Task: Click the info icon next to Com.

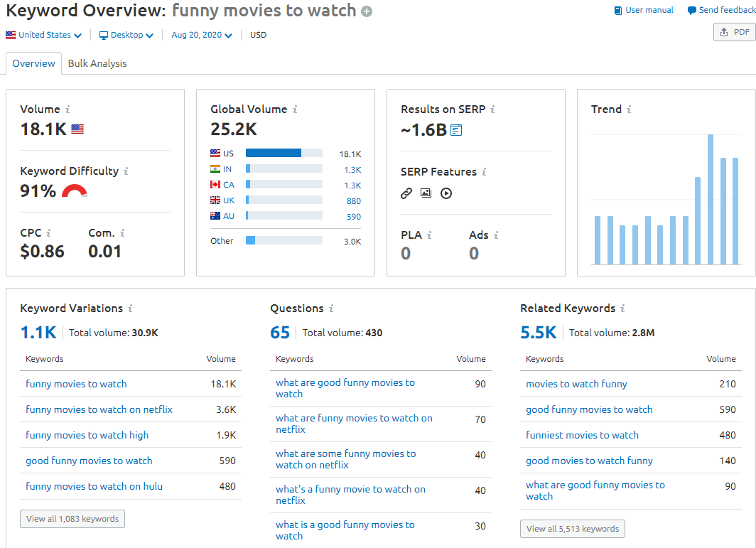Action: pos(122,233)
